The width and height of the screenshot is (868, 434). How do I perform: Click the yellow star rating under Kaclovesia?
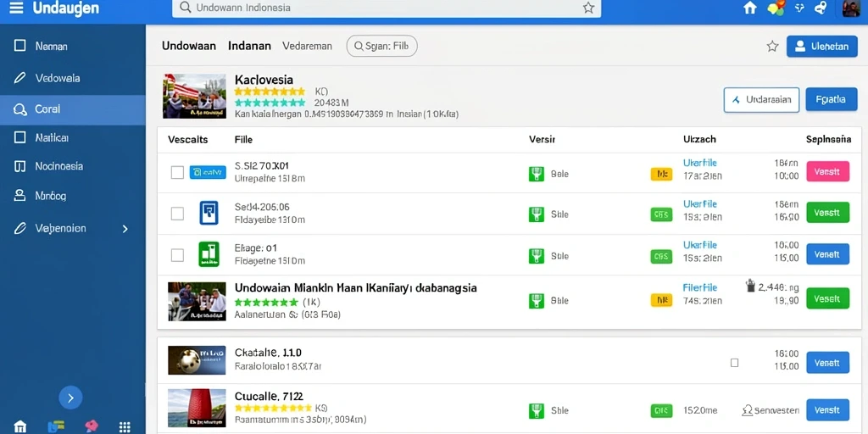point(270,92)
